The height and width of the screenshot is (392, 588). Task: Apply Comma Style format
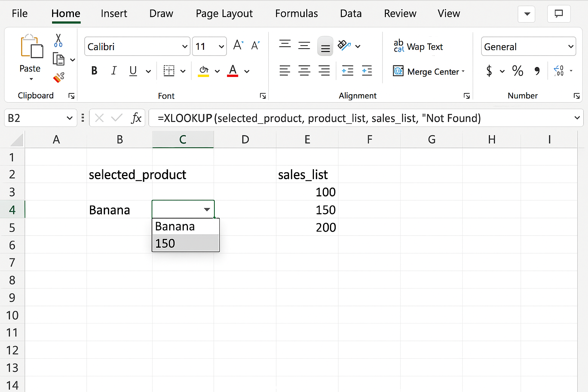point(537,71)
